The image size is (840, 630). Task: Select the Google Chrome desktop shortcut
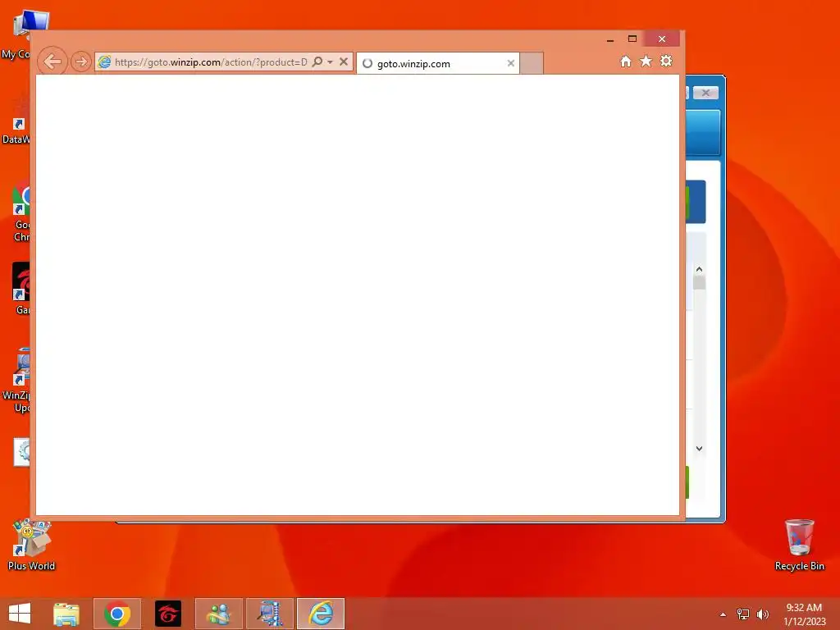click(x=20, y=211)
